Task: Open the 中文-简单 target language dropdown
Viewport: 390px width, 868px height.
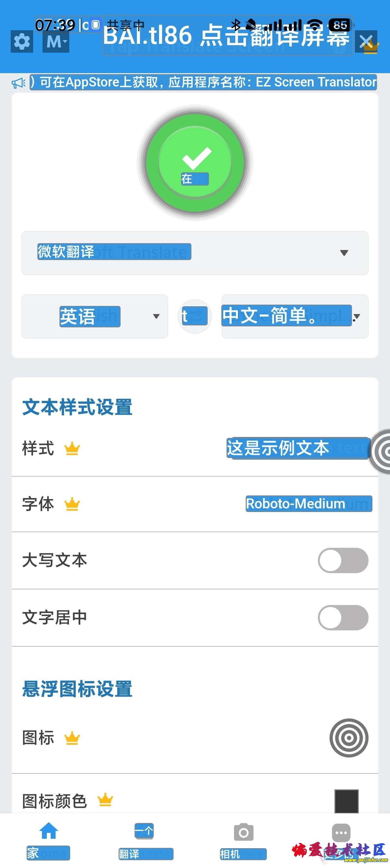Action: (x=295, y=316)
